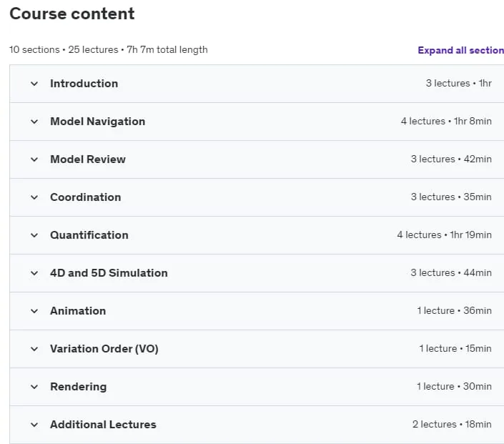
Task: Expand Additional Lectures with its chevron
Action: 34,425
